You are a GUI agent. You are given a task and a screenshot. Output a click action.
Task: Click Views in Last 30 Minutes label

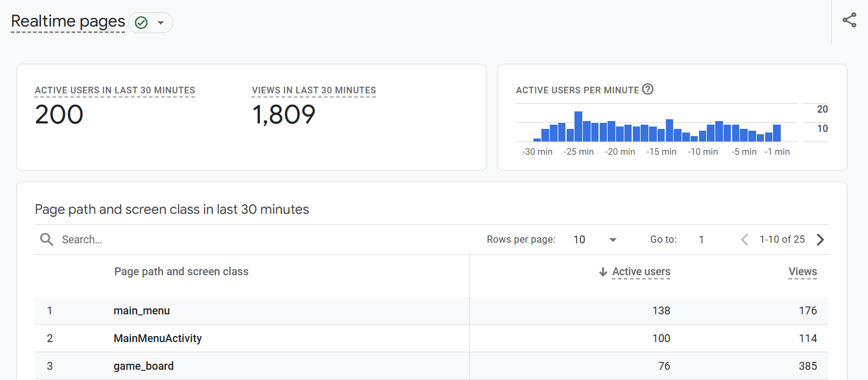point(314,91)
